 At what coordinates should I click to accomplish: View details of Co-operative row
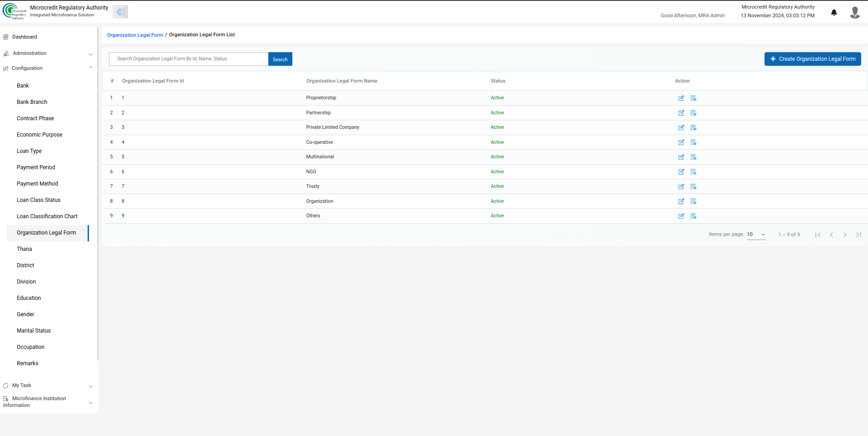[x=693, y=142]
